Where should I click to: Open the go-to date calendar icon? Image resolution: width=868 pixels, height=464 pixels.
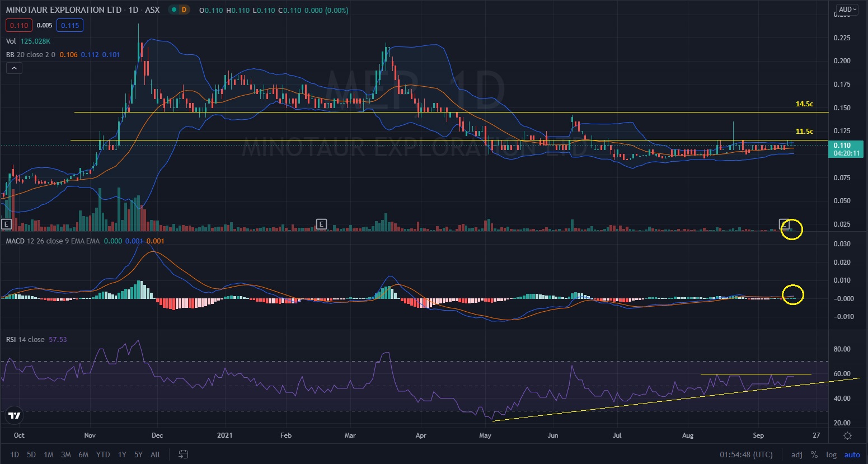[183, 454]
